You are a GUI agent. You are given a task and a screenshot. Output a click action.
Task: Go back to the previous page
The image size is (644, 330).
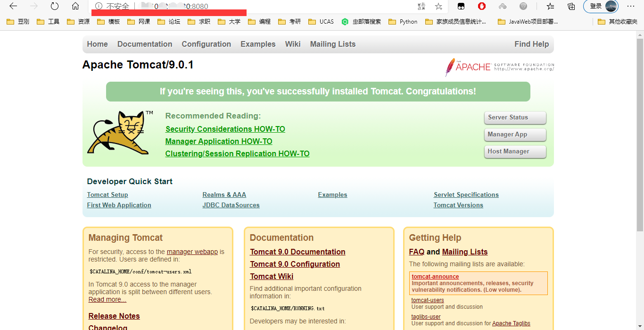click(13, 6)
